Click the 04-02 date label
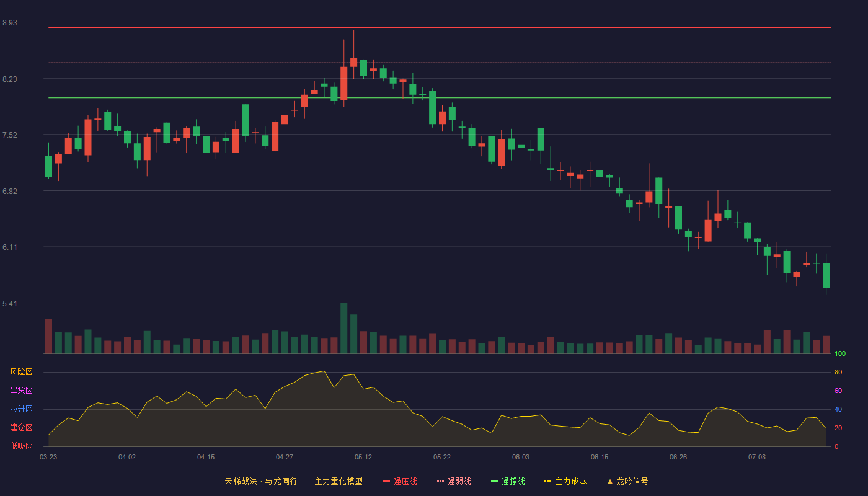868x496 pixels. click(127, 457)
